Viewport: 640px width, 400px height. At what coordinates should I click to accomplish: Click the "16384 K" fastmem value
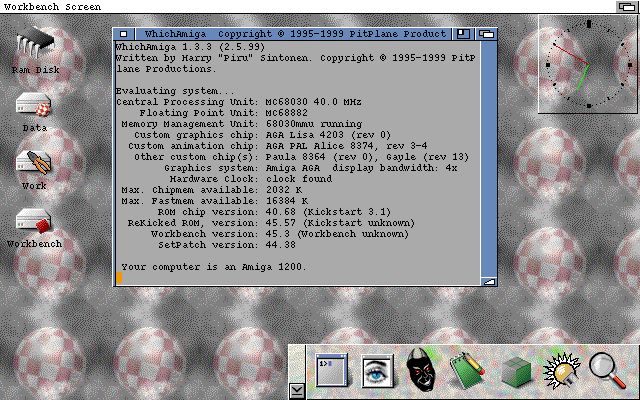[x=287, y=201]
